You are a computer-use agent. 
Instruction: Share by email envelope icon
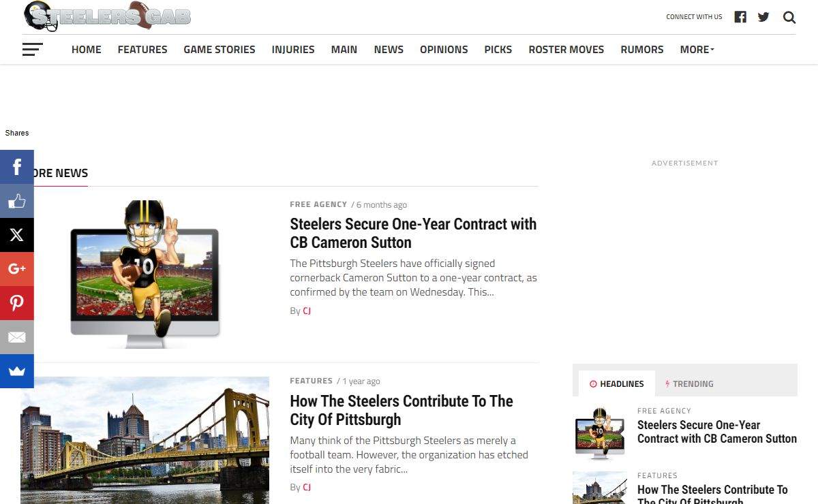click(17, 337)
